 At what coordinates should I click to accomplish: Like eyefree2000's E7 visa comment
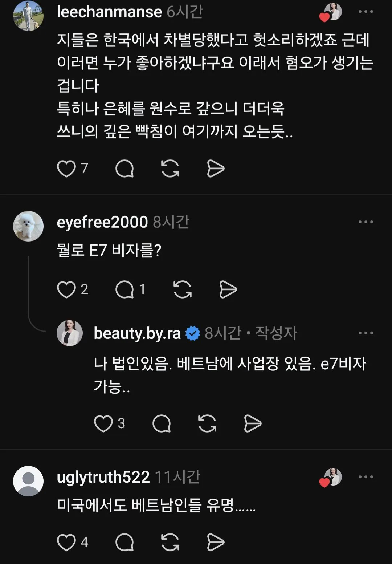click(66, 289)
